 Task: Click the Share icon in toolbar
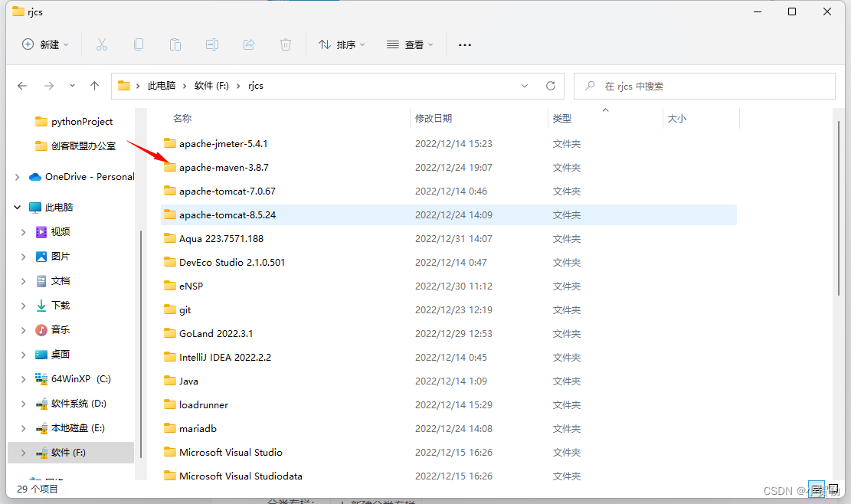click(x=249, y=44)
